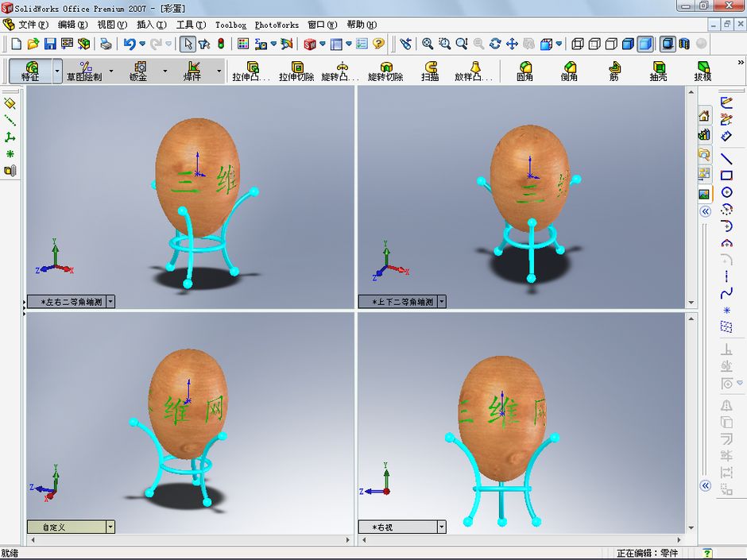Select the Rectangle sketch tool

click(x=726, y=175)
